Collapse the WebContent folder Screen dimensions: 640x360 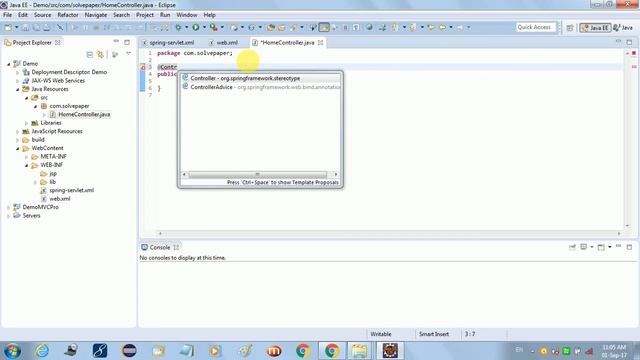tap(18, 148)
